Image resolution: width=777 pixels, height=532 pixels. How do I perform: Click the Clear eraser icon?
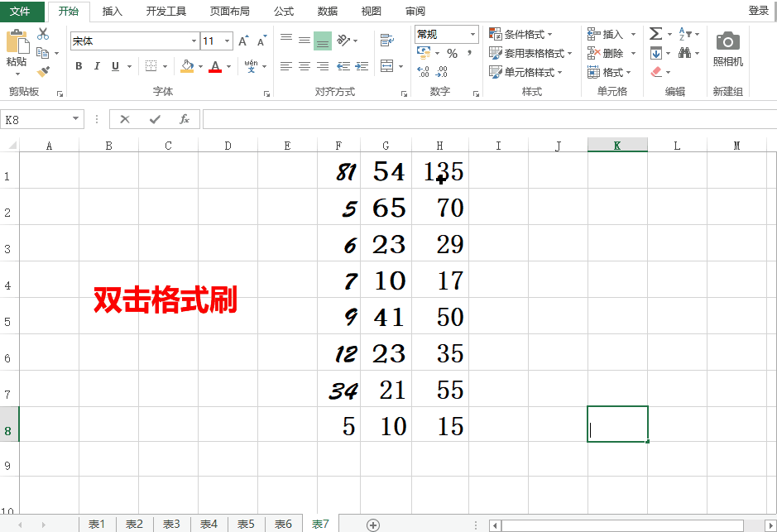[656, 72]
